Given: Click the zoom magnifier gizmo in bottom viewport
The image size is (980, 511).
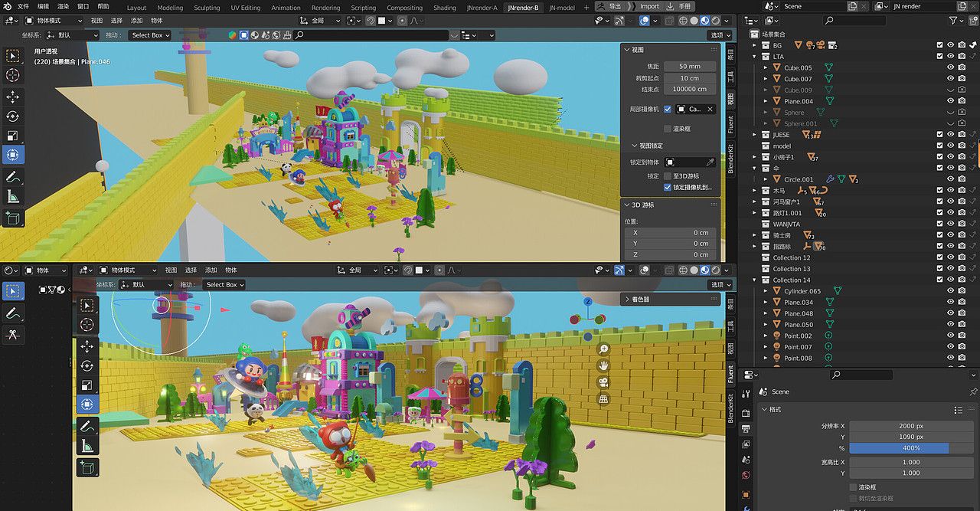Looking at the screenshot, I should (603, 349).
